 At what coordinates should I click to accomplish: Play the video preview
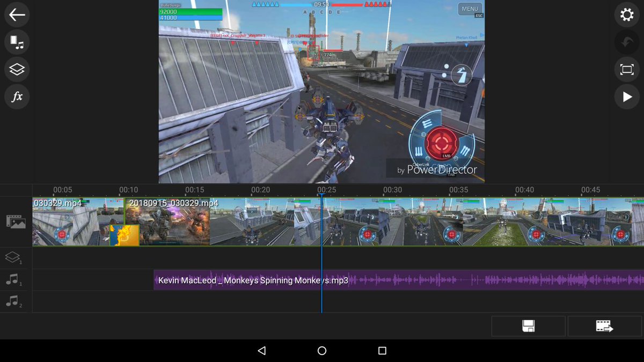pos(627,97)
